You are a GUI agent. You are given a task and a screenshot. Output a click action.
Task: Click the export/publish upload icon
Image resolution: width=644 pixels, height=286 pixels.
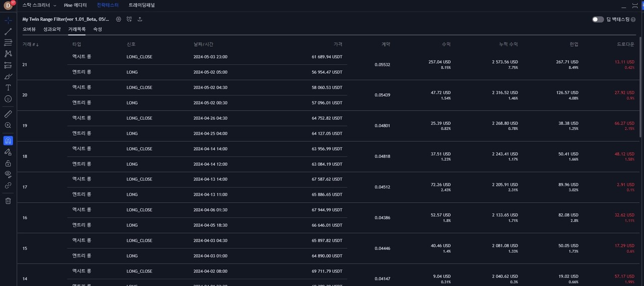click(140, 19)
